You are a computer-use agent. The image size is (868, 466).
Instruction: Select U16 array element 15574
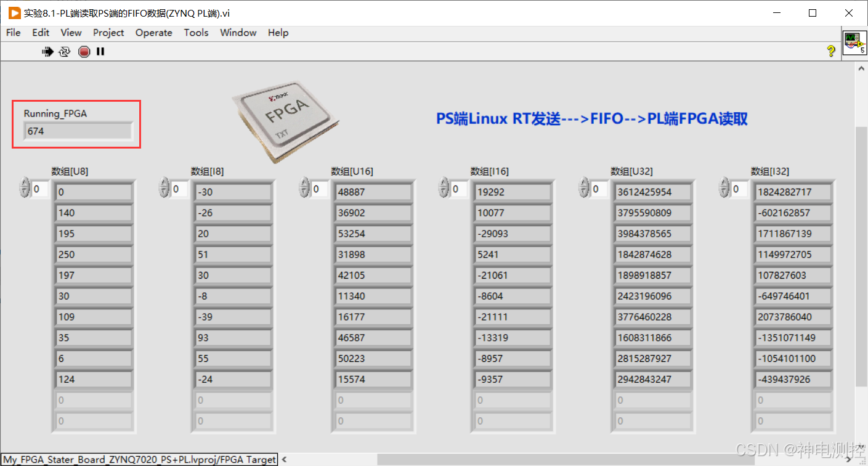click(373, 379)
